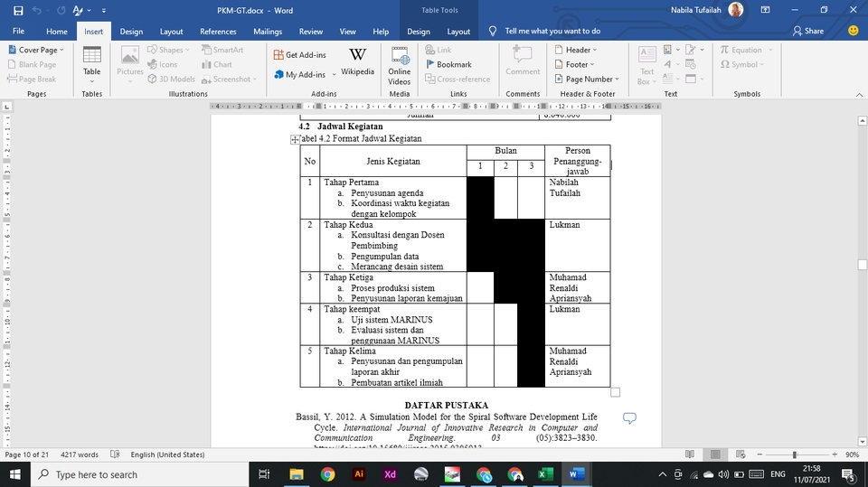Click the Text Box button
Image resolution: width=868 pixels, height=487 pixels.
[646, 65]
